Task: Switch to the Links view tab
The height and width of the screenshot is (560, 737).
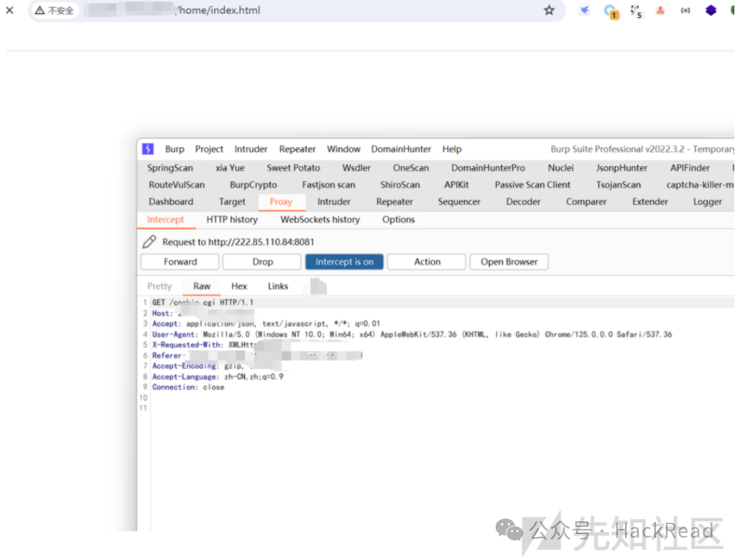Action: tap(278, 286)
